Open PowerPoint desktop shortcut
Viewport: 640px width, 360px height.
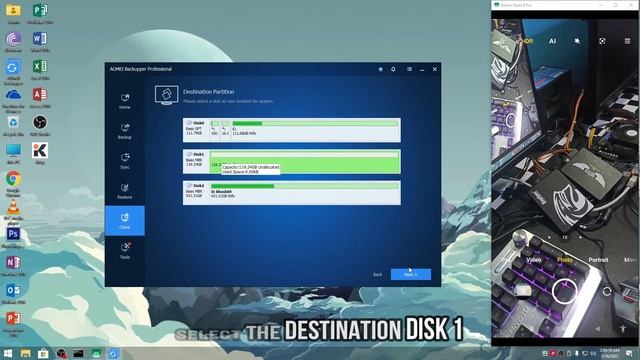[x=13, y=324]
